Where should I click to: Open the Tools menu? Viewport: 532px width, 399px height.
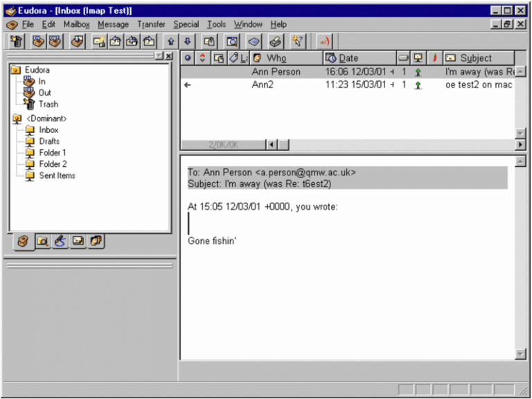click(216, 24)
